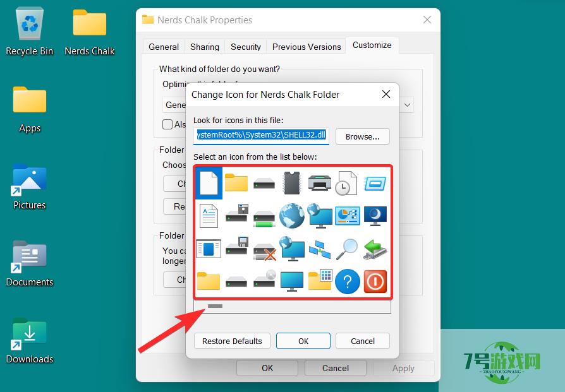Choose the linked network computers icon
The width and height of the screenshot is (565, 392).
(319, 249)
